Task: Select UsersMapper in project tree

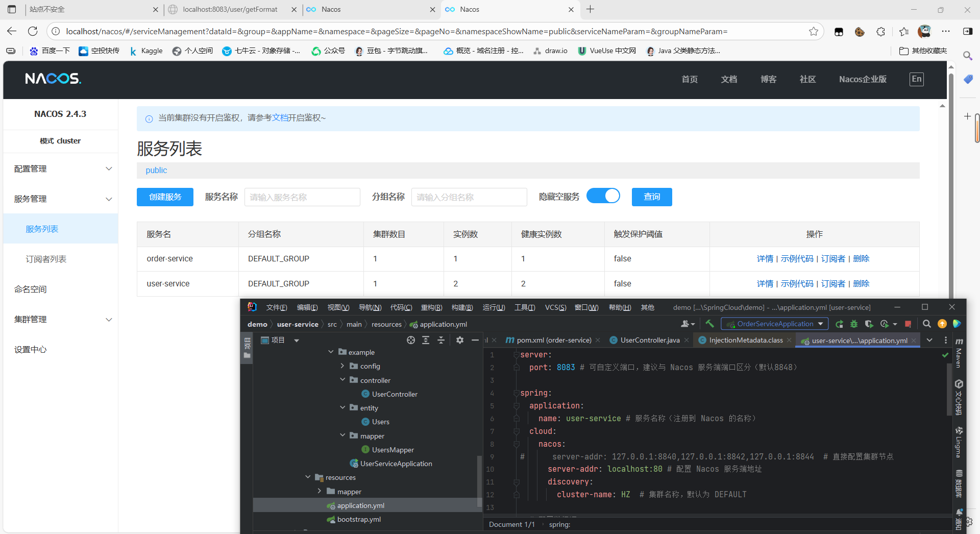Action: coord(393,450)
